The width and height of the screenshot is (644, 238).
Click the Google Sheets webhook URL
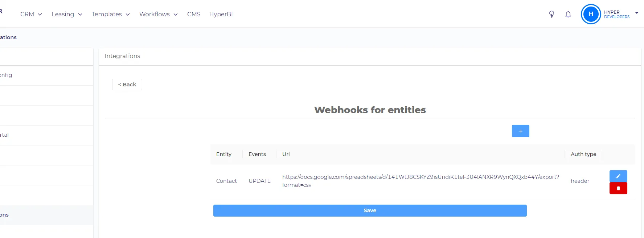coord(421,181)
